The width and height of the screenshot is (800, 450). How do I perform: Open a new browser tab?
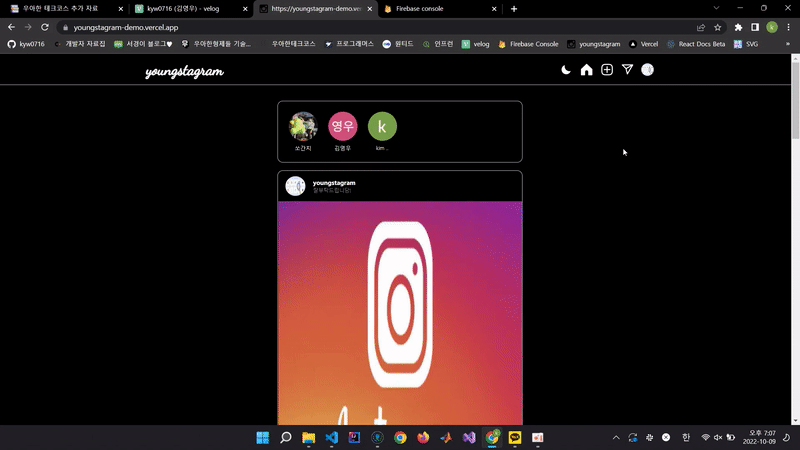(x=514, y=9)
